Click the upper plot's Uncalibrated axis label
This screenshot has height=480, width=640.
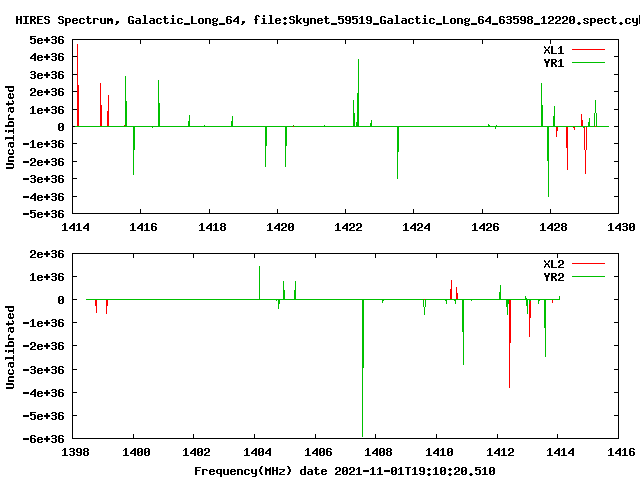click(x=10, y=127)
